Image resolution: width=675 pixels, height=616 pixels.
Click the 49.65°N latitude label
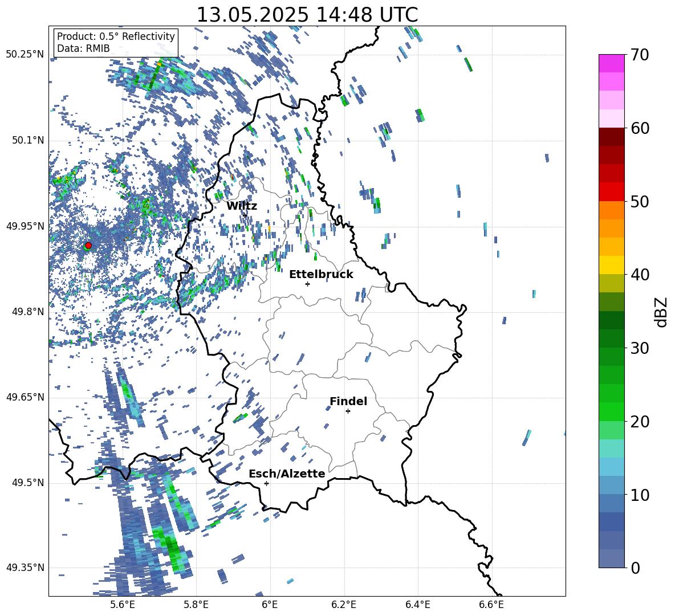[x=25, y=397]
